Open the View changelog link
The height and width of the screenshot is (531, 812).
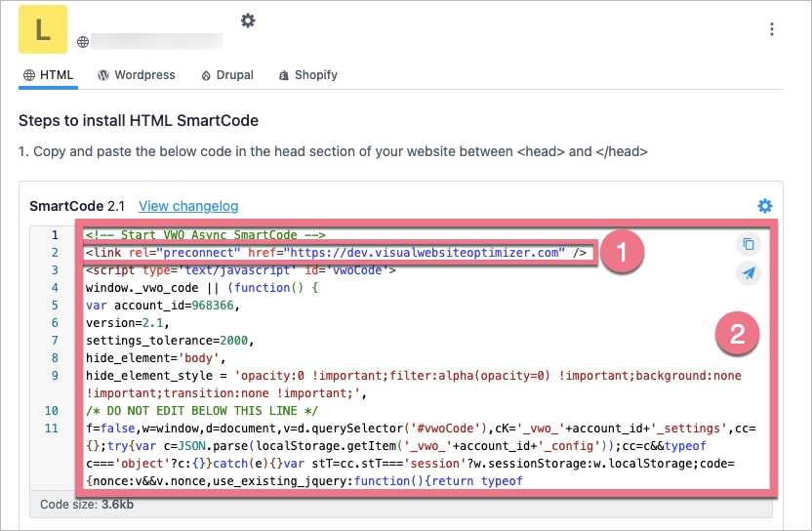point(188,206)
